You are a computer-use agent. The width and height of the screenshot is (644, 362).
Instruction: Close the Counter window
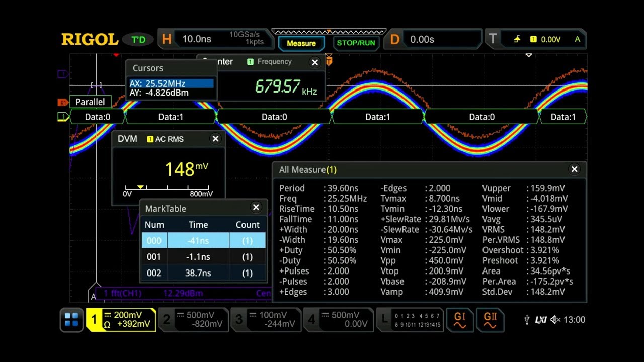click(315, 62)
